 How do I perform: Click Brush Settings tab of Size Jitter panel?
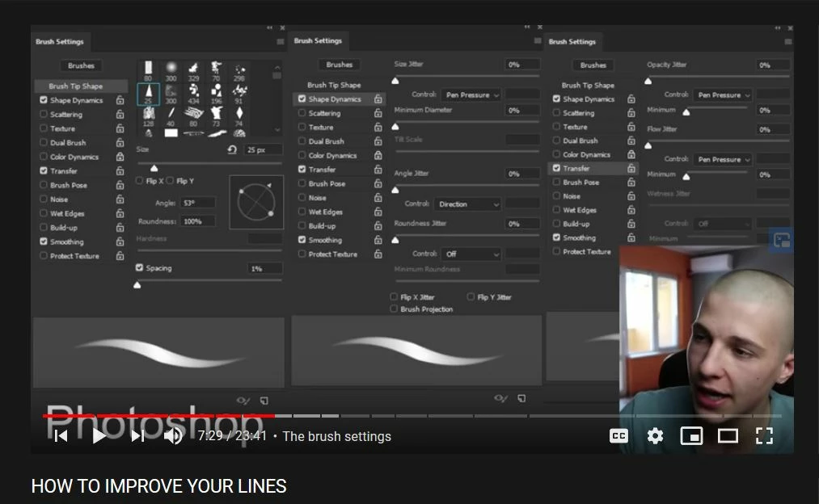318,40
